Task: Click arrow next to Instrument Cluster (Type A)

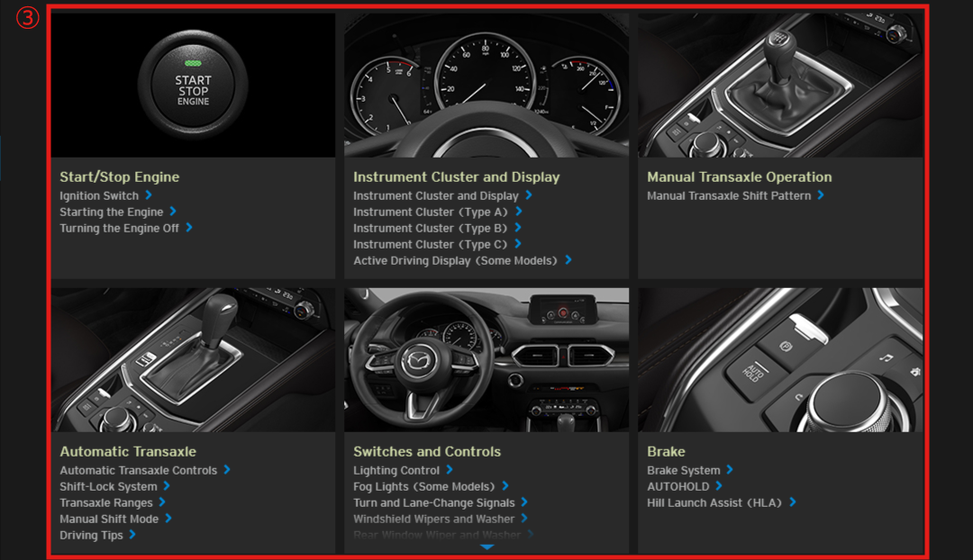Action: [518, 212]
